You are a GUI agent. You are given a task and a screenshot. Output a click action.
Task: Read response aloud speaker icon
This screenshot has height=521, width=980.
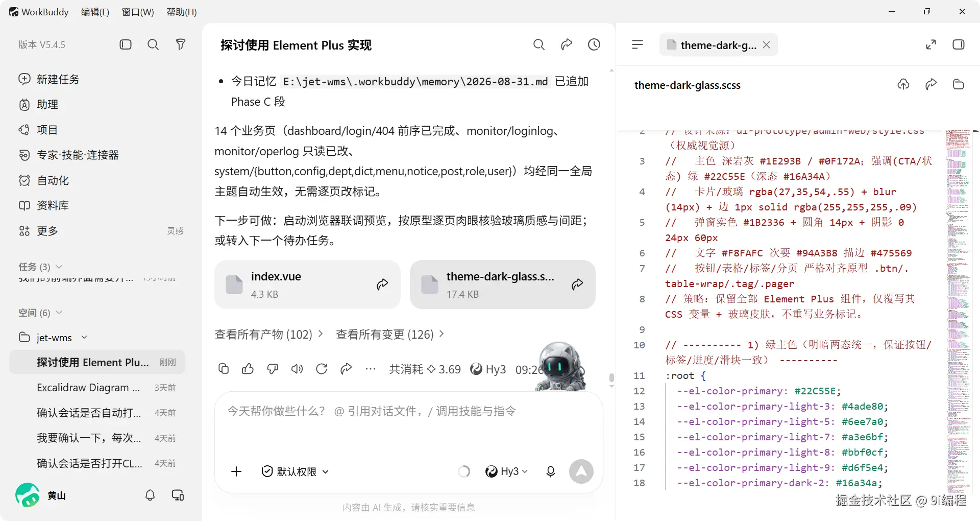coord(297,369)
